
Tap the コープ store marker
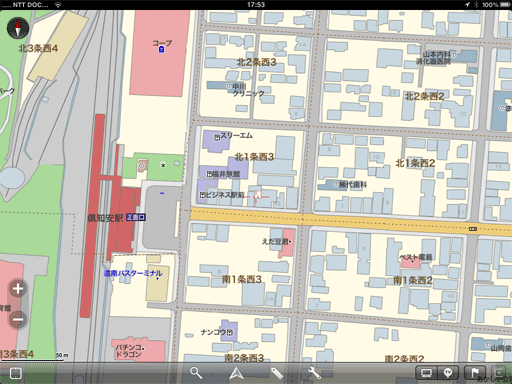[162, 49]
